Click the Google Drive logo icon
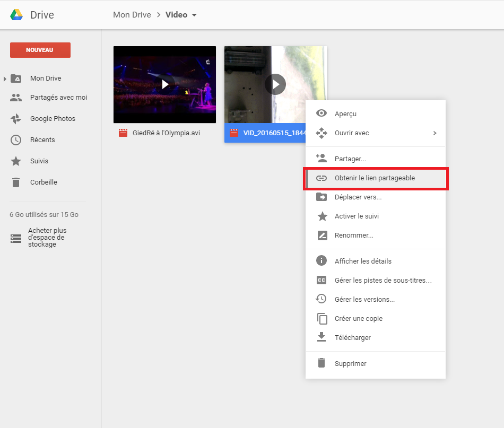The width and height of the screenshot is (504, 428). 16,15
